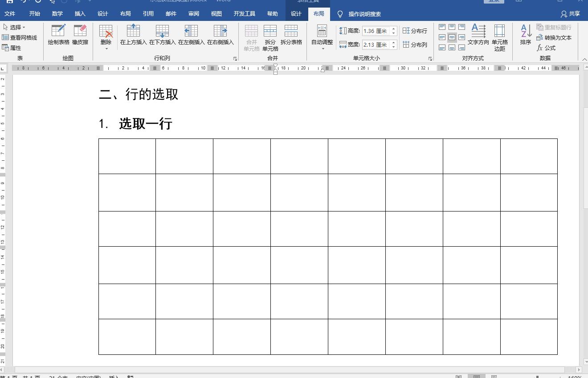Select the 绘制表格 (Draw Table) tool
Image resolution: width=588 pixels, height=378 pixels.
(58, 36)
